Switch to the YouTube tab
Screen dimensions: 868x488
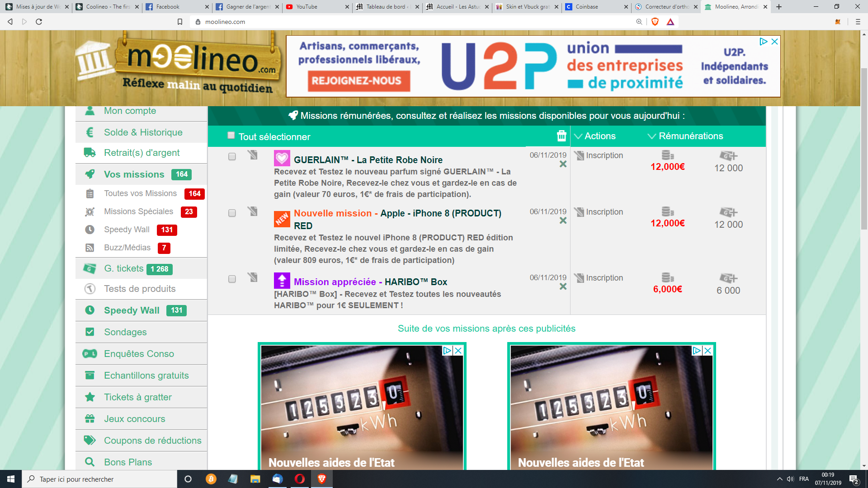click(317, 7)
